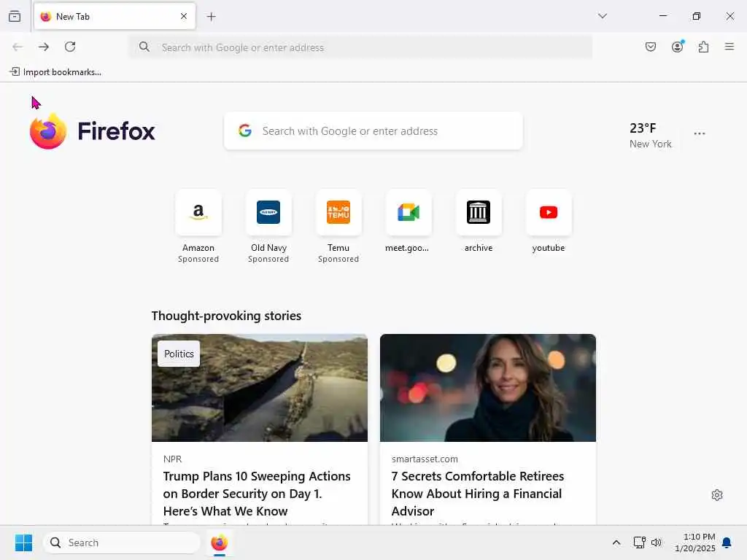
Task: Open Trump Plans 10 Sweeping Actions headline
Action: coord(257,494)
